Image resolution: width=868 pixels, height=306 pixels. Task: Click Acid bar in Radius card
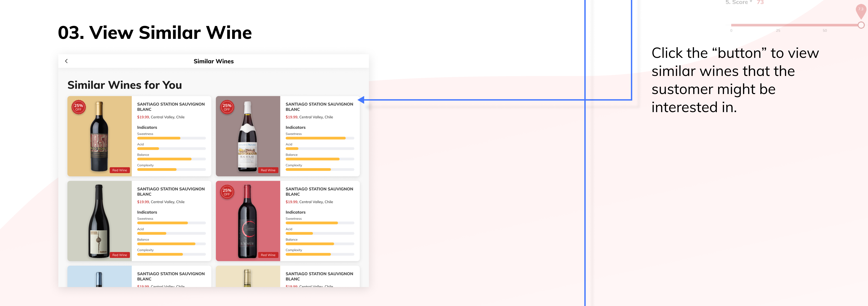320,233
